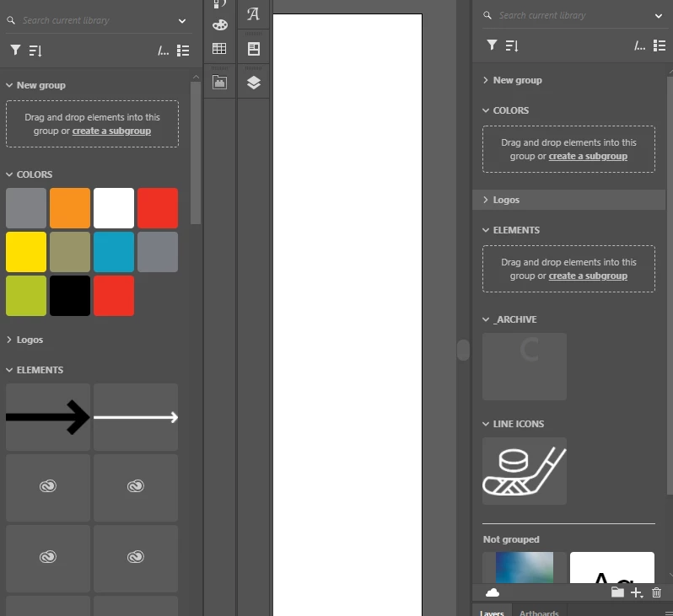Select the hockey stick and puck icon thumbnail
This screenshot has height=616, width=673.
tap(525, 471)
